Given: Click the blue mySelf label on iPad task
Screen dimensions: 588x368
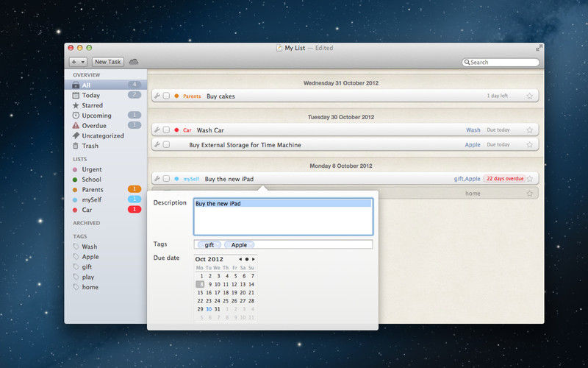Looking at the screenshot, I should click(x=191, y=179).
